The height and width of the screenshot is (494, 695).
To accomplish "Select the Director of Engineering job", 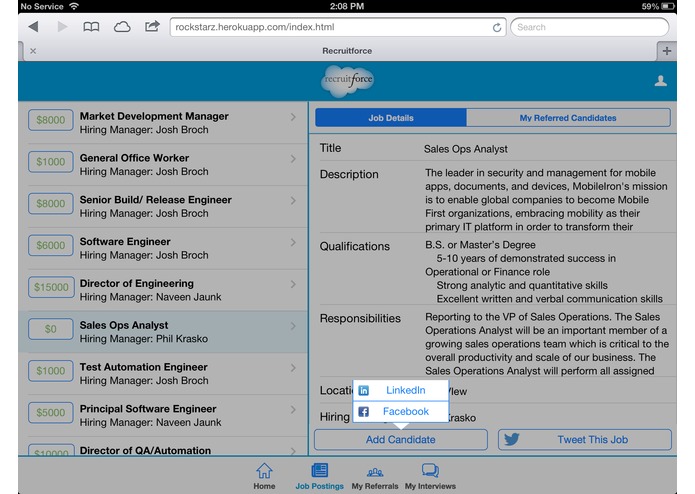I will (x=163, y=290).
